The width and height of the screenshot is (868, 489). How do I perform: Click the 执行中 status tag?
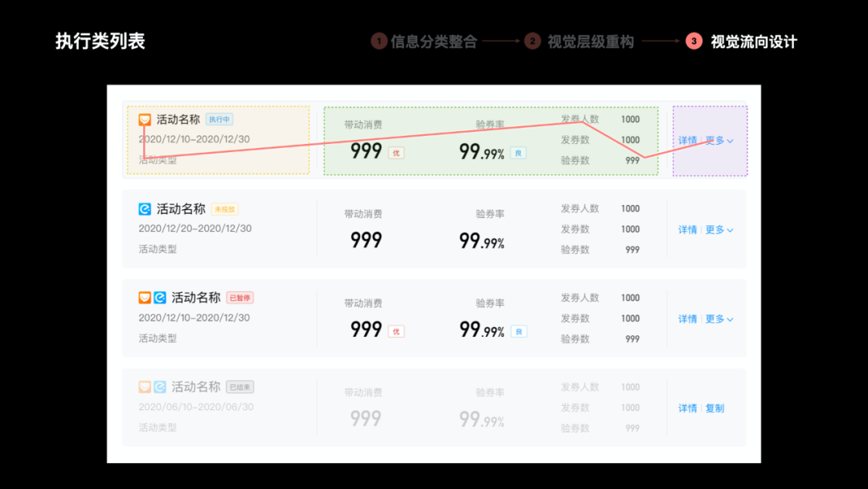(x=219, y=120)
